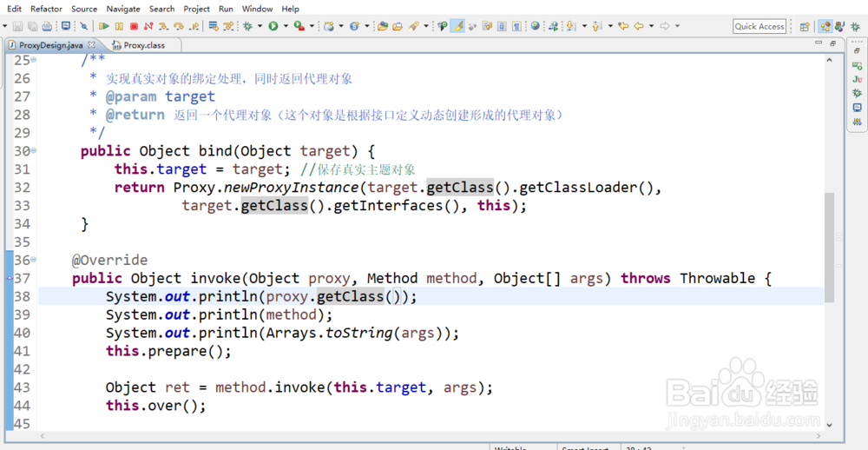Open the Window menu

258,9
